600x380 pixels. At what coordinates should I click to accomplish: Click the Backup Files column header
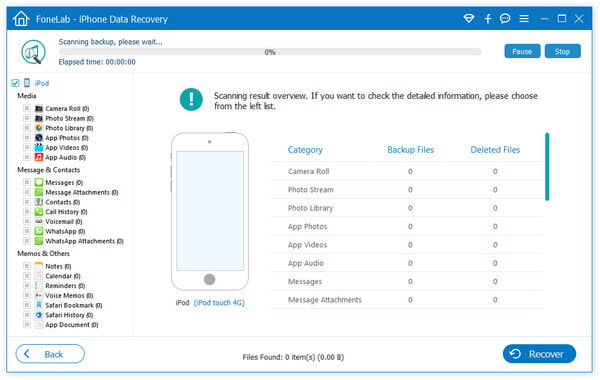tap(411, 150)
